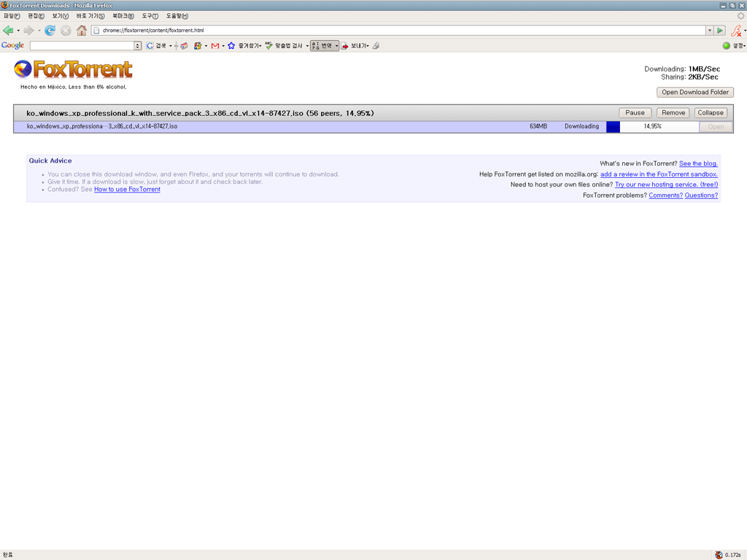Screen dimensions: 747x560
Task: Click the 보내기 send button
Action: pyautogui.click(x=354, y=46)
